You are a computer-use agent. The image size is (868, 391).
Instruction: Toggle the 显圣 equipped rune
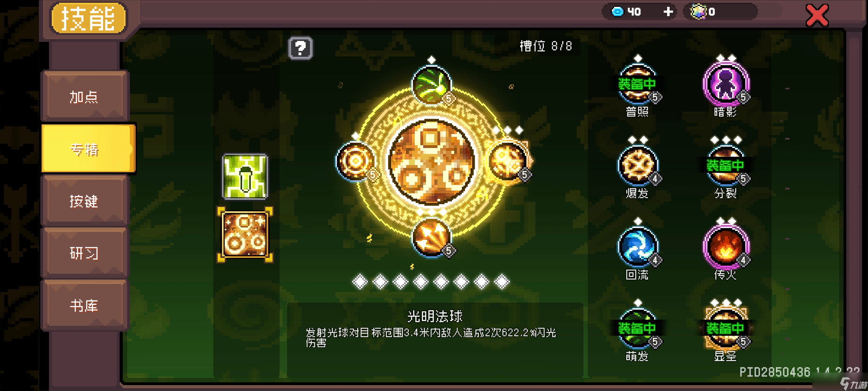(x=725, y=328)
